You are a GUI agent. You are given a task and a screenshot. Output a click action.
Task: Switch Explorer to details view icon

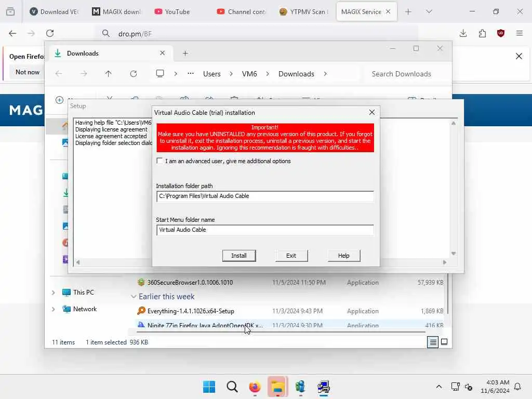click(x=433, y=342)
